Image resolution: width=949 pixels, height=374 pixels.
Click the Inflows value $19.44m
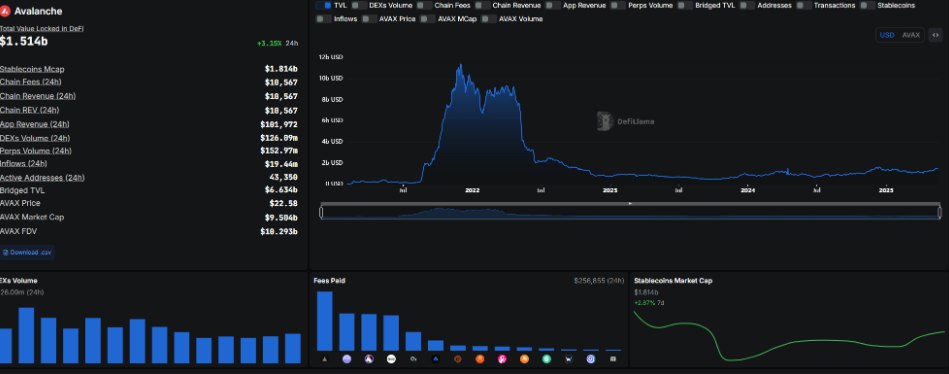coord(281,163)
